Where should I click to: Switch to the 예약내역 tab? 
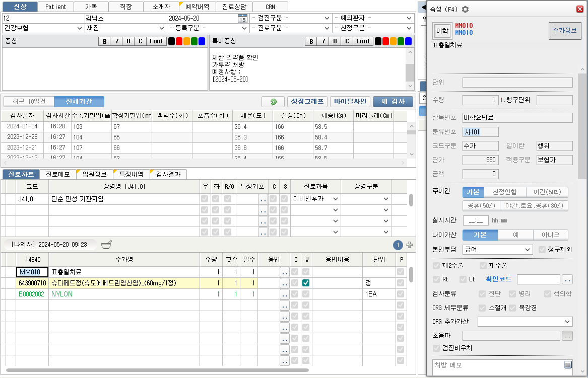198,7
